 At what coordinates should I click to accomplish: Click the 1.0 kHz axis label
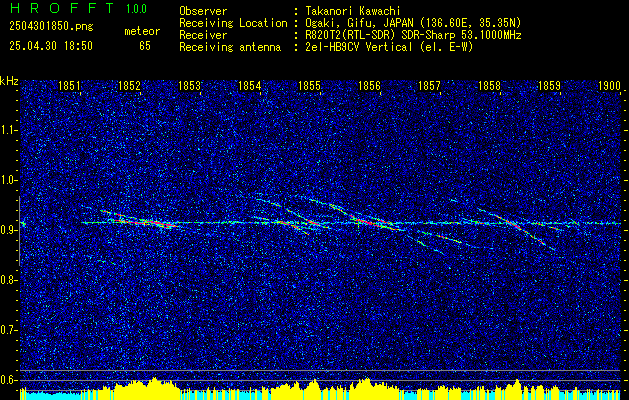pyautogui.click(x=8, y=181)
